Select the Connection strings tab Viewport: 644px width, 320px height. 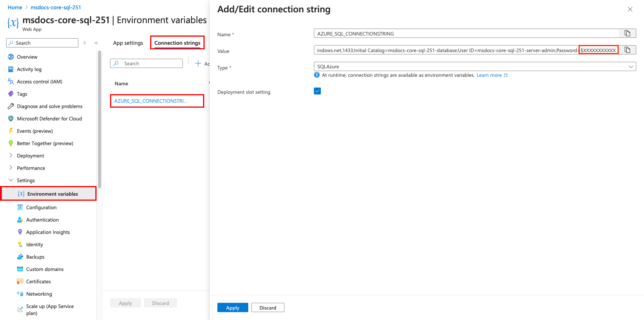[177, 43]
